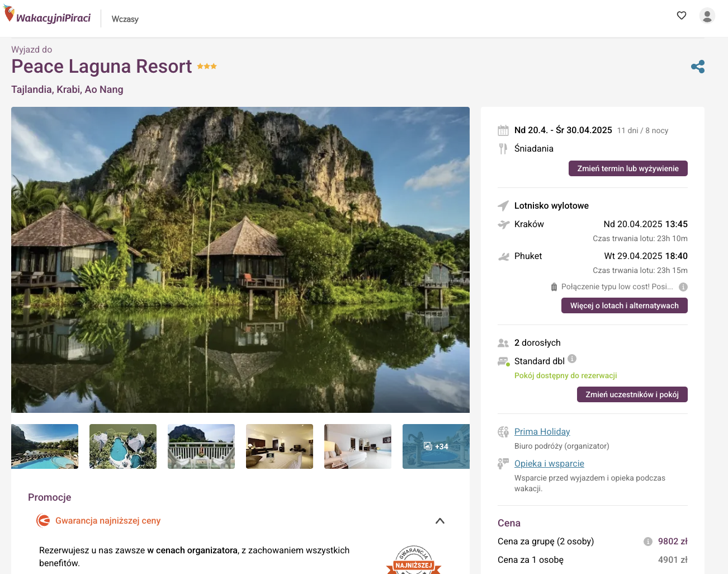
Task: Click the three-star hotel rating
Action: point(207,66)
